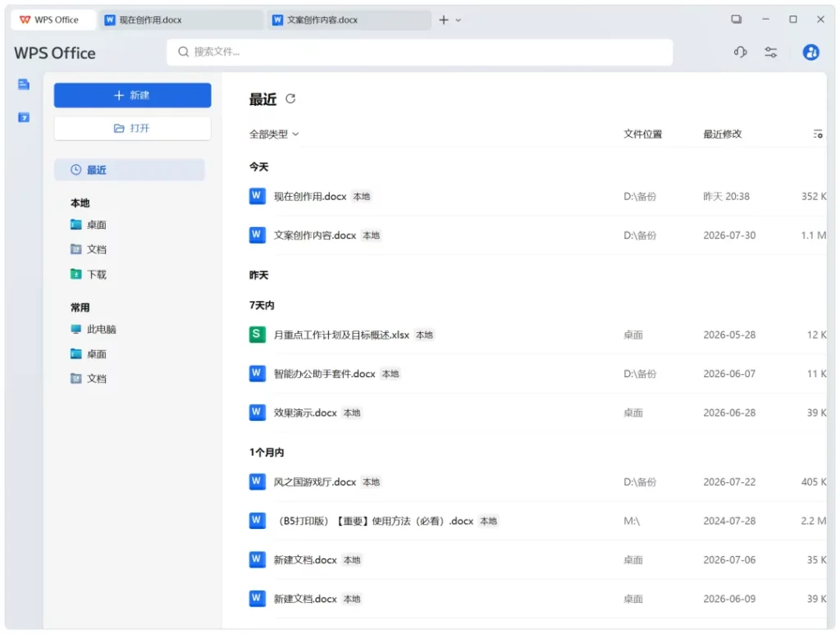Open 桌面 under 常用

click(89, 354)
